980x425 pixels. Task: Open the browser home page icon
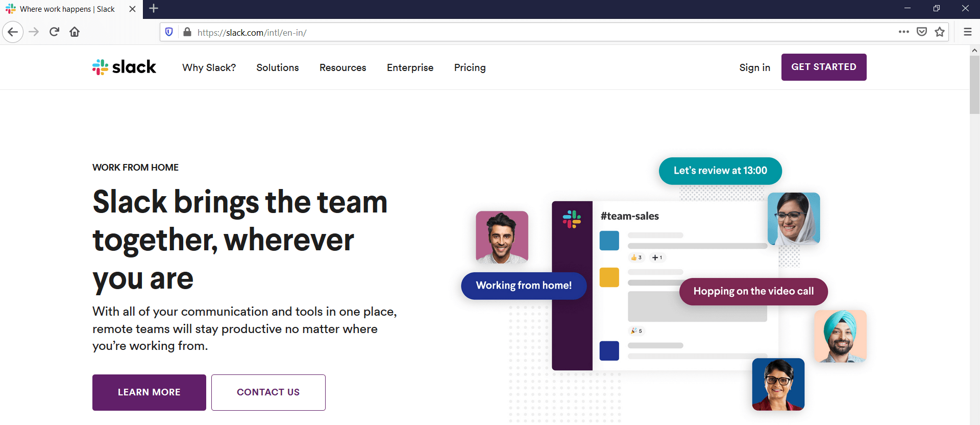75,32
